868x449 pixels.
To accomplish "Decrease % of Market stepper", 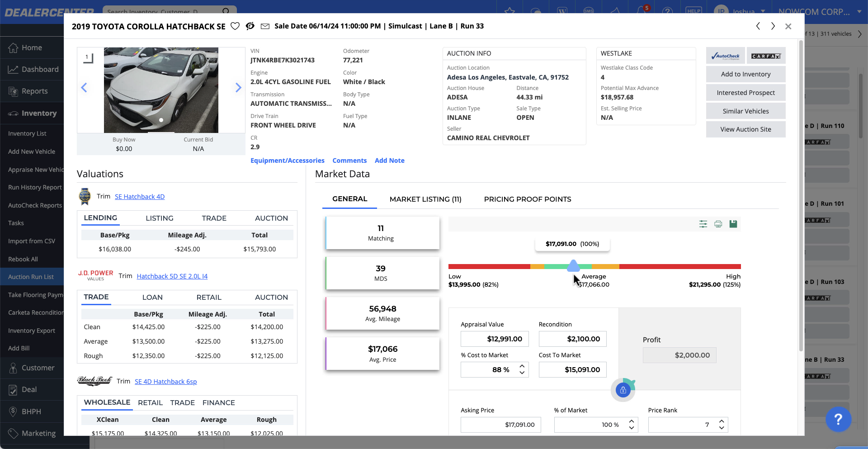I will pyautogui.click(x=632, y=428).
